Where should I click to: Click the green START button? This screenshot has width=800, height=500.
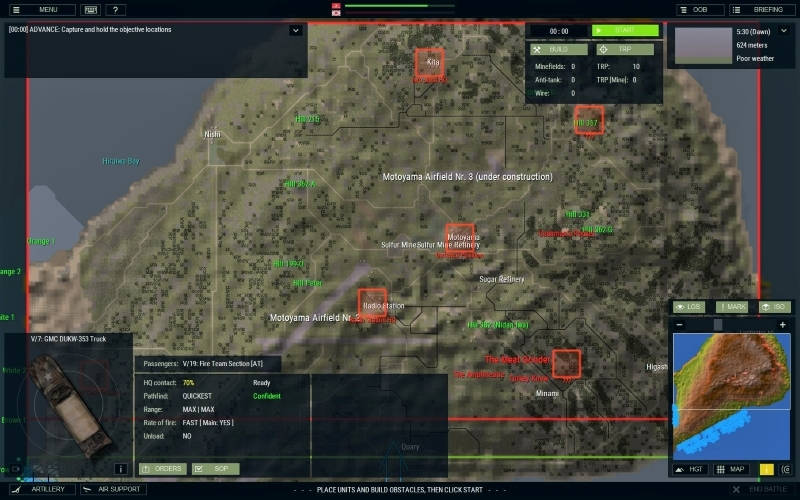coord(625,31)
